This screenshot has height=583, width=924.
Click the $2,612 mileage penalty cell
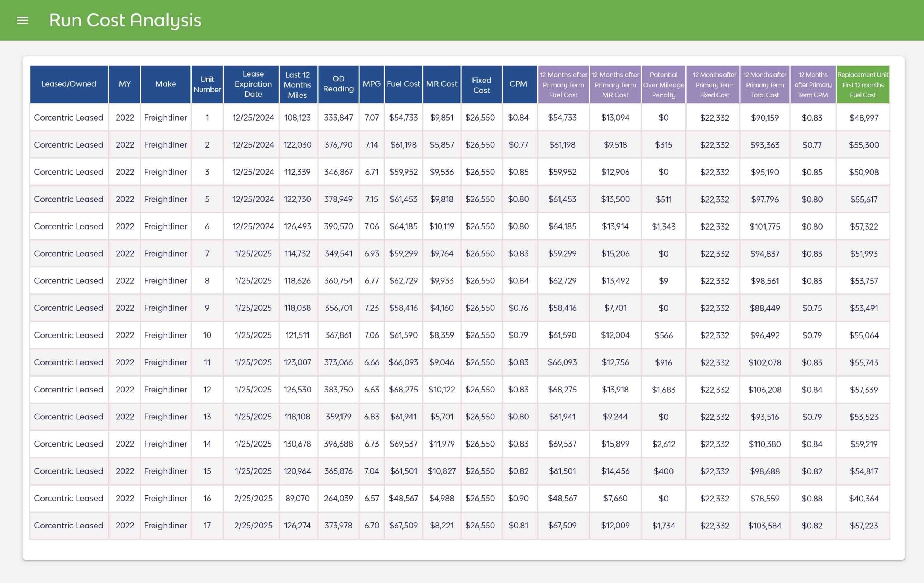[x=663, y=444]
